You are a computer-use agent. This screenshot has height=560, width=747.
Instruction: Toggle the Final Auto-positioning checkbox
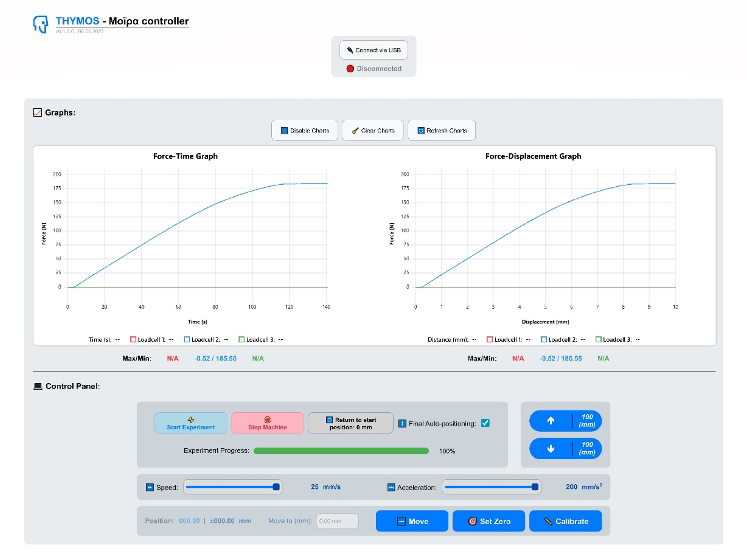(x=485, y=423)
